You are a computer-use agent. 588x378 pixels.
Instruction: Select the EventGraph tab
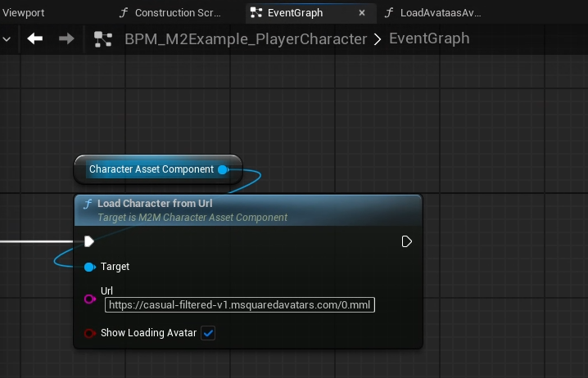[x=295, y=13]
